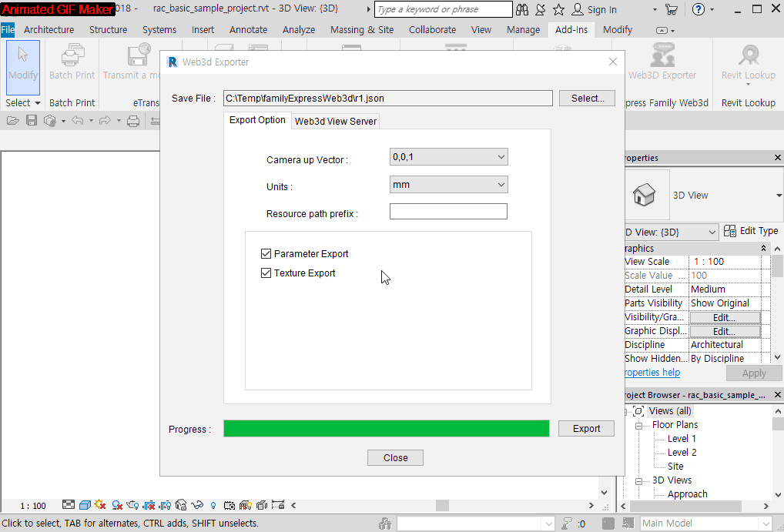Click inside the Resource path prefix field

[x=448, y=212]
